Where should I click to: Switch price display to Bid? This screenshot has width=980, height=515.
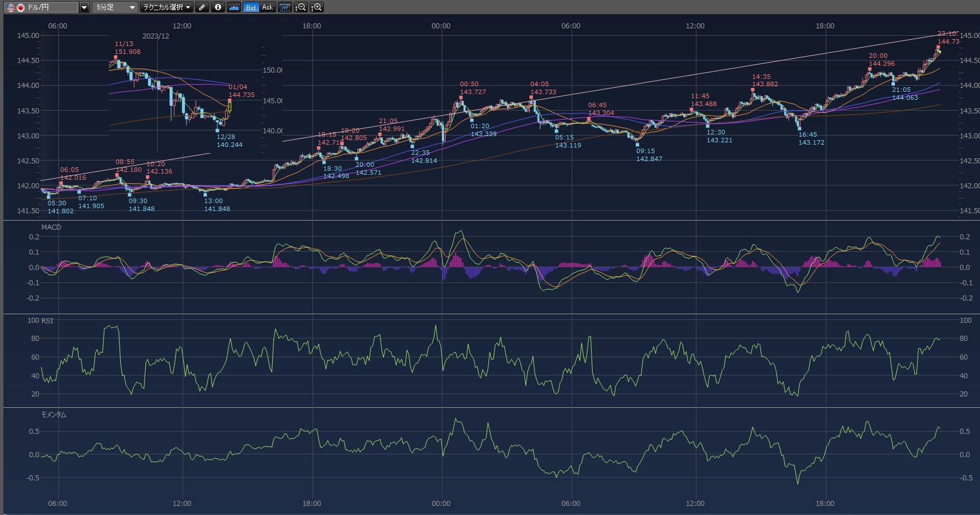251,7
